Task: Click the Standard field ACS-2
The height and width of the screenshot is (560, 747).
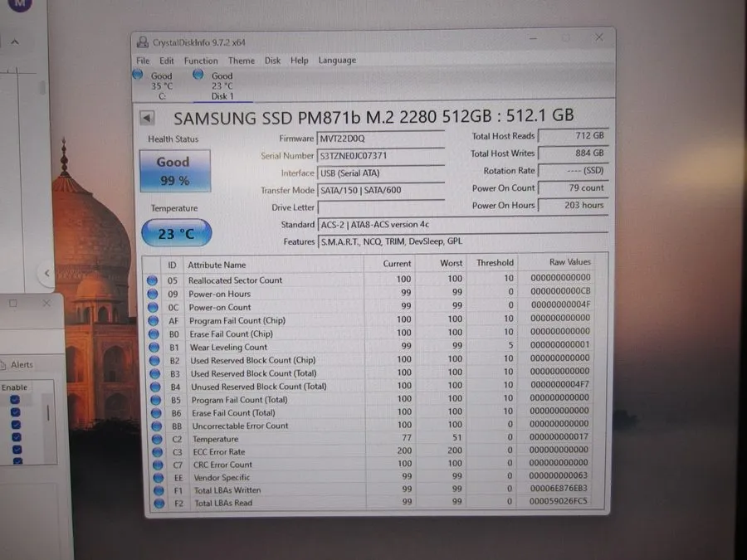Action: coord(462,224)
